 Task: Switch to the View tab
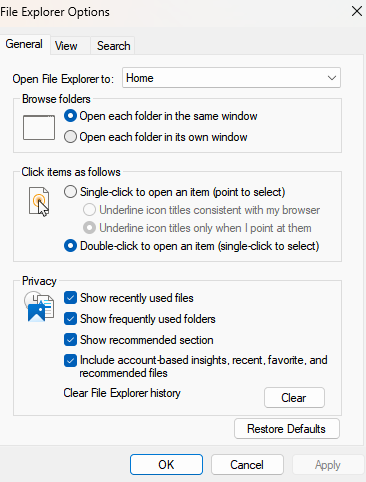(x=66, y=46)
